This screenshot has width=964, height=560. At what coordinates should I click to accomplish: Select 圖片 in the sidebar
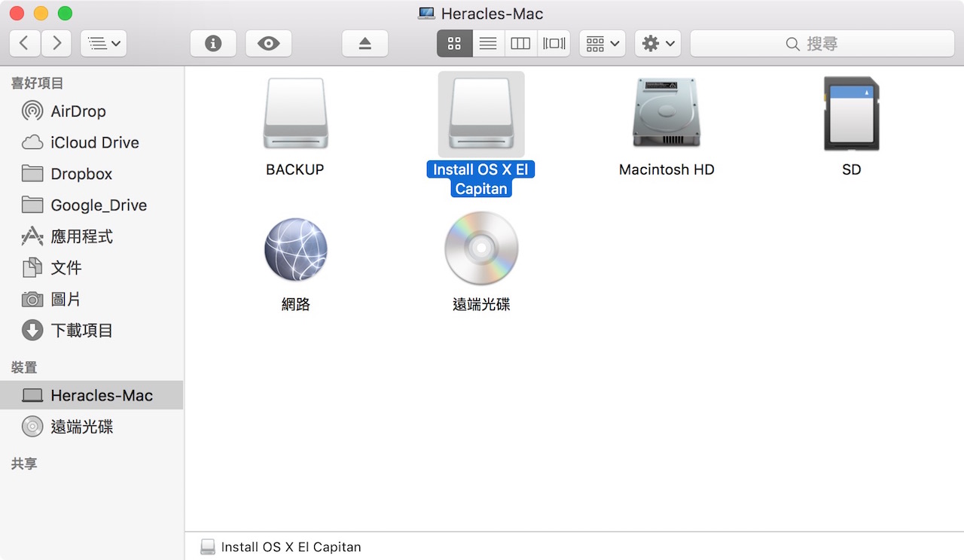[92, 300]
